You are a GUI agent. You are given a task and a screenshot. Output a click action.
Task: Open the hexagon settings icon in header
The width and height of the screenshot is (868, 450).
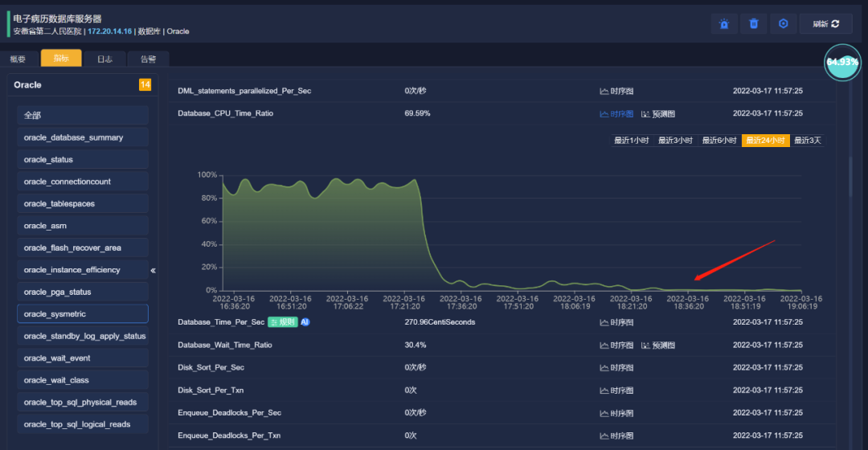coord(784,24)
